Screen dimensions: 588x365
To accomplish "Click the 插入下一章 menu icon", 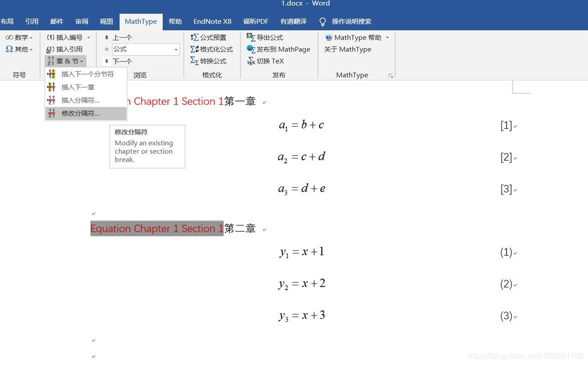I will [52, 87].
